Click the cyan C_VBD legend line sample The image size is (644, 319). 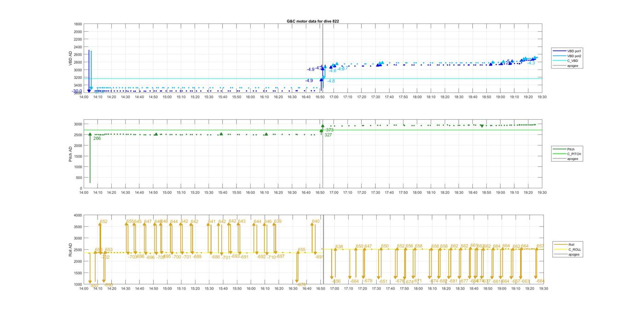[560, 61]
